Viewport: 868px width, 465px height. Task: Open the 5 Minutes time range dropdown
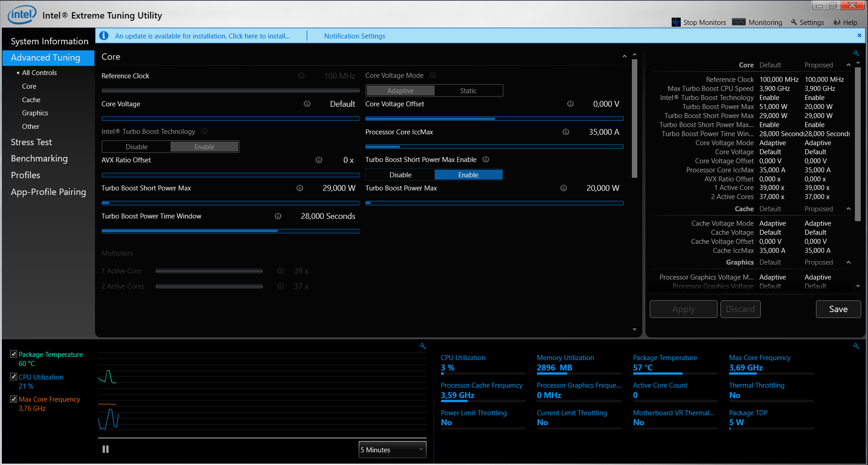(x=392, y=450)
